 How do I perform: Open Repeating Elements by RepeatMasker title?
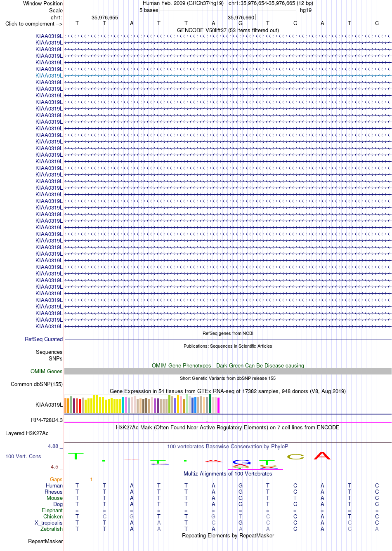228,535
